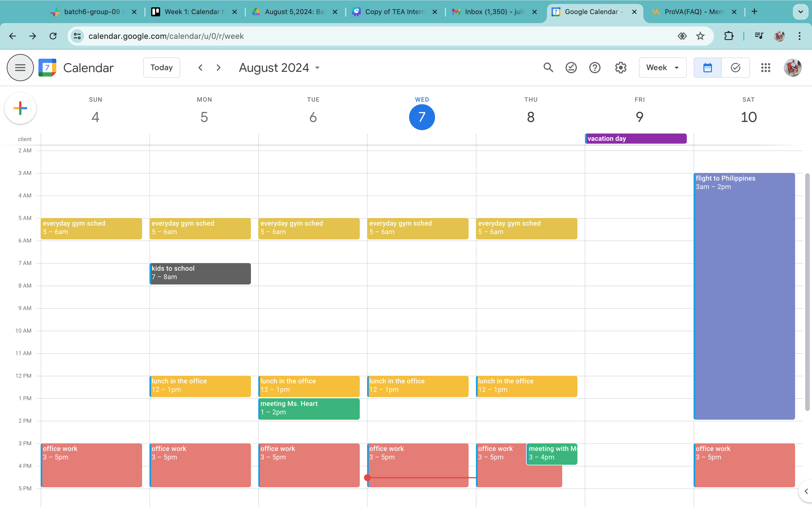Image resolution: width=812 pixels, height=507 pixels.
Task: Click the Create plus button
Action: click(x=20, y=108)
